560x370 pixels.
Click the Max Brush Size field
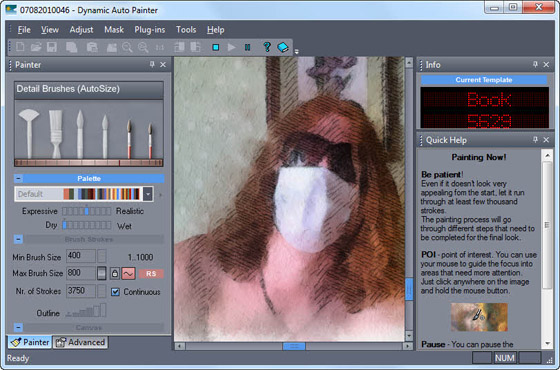point(81,273)
